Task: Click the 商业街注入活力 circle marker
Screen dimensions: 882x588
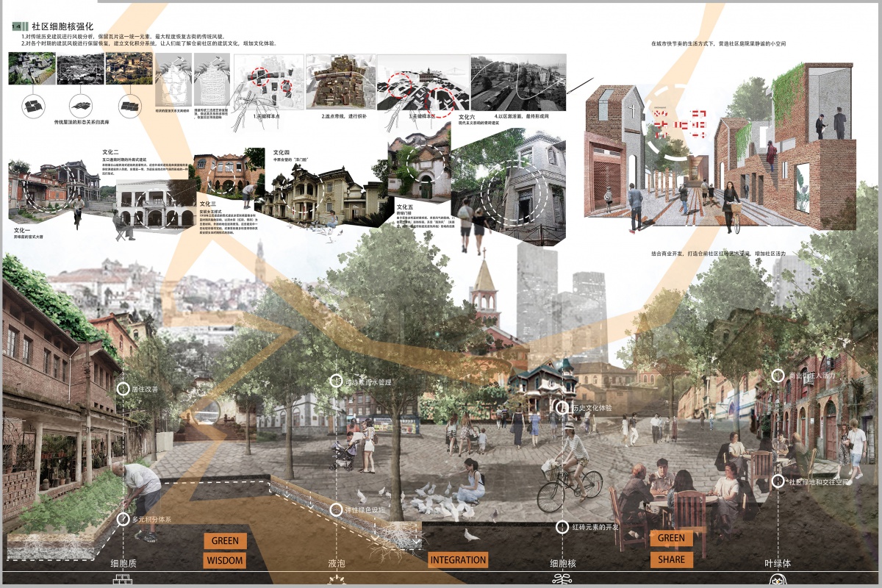Action: point(778,376)
